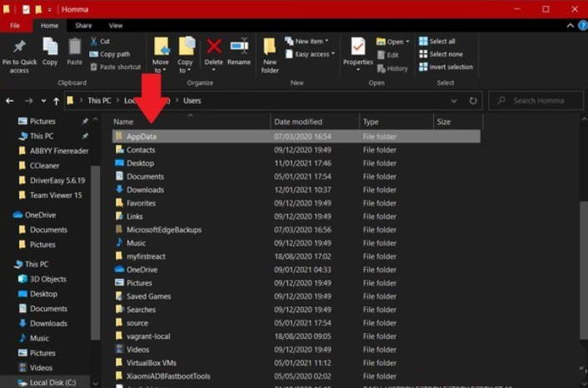Open DriverEasy 5.6.19 in sidebar
The height and width of the screenshot is (388, 588).
tap(52, 181)
